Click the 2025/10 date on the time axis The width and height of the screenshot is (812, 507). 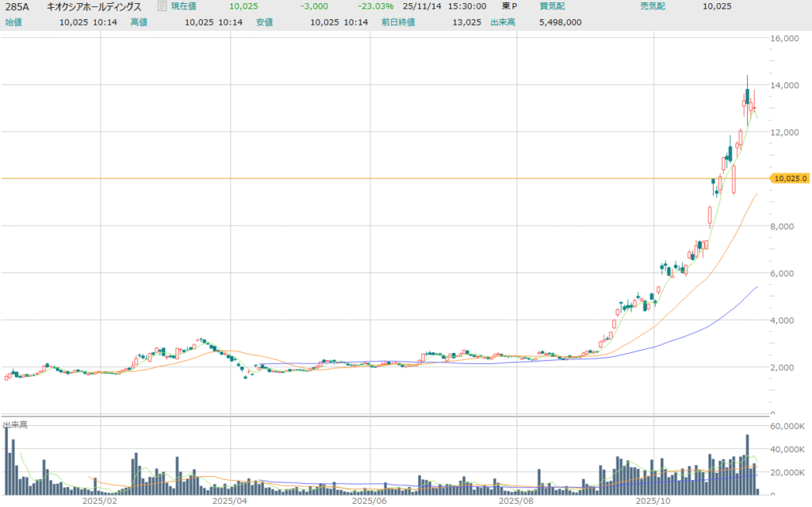tap(655, 501)
